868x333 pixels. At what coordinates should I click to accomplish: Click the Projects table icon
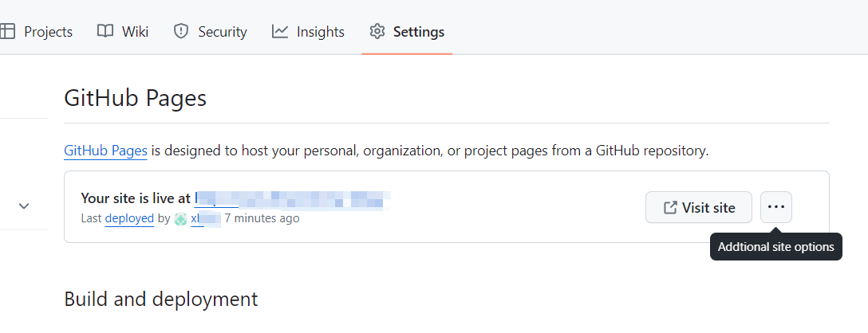tap(7, 32)
